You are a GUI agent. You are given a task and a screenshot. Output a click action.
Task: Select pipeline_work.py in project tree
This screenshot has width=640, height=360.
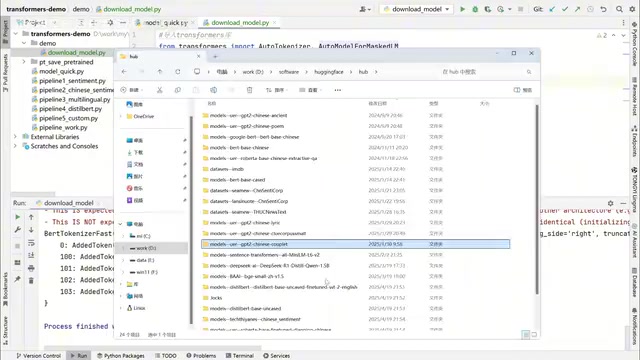pyautogui.click(x=63, y=127)
